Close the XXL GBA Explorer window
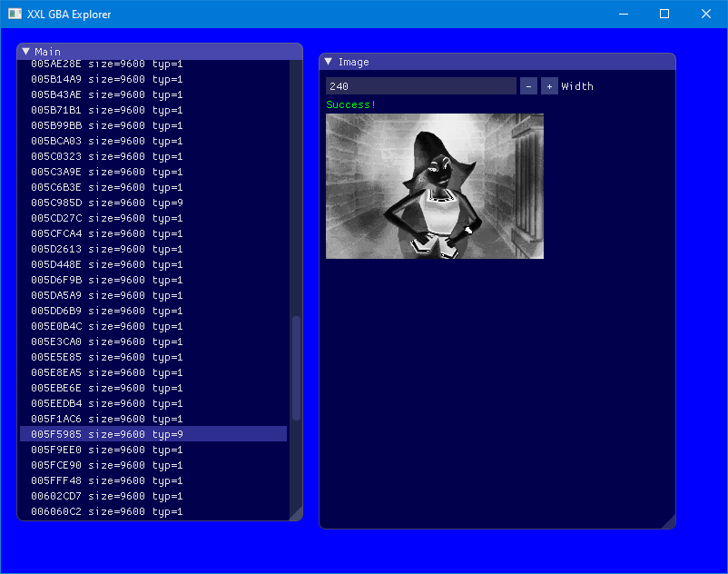The width and height of the screenshot is (728, 574). click(x=705, y=14)
